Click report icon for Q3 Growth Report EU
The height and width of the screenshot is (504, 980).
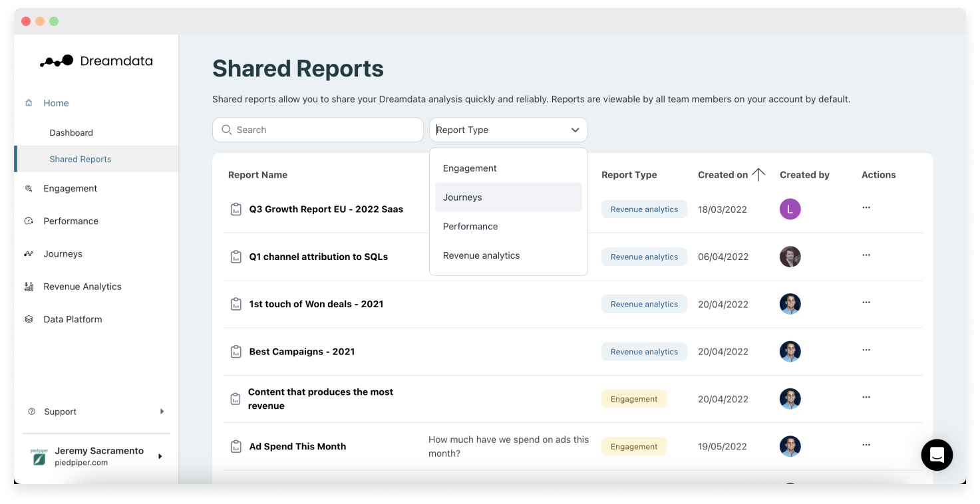236,209
